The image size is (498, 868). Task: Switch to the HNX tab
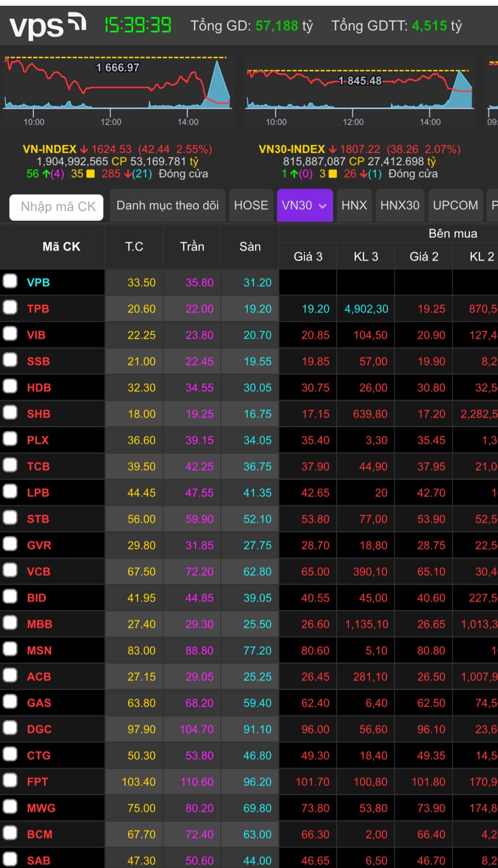pos(354,205)
